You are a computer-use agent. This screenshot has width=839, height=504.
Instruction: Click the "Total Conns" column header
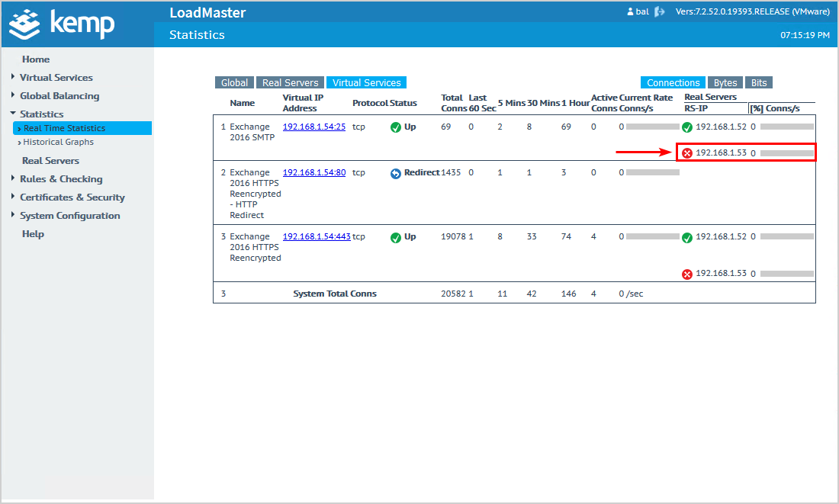click(x=453, y=103)
